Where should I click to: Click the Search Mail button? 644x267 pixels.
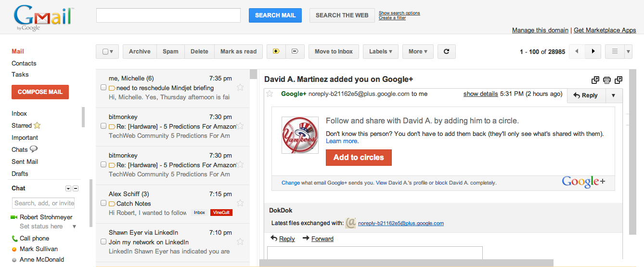click(275, 15)
